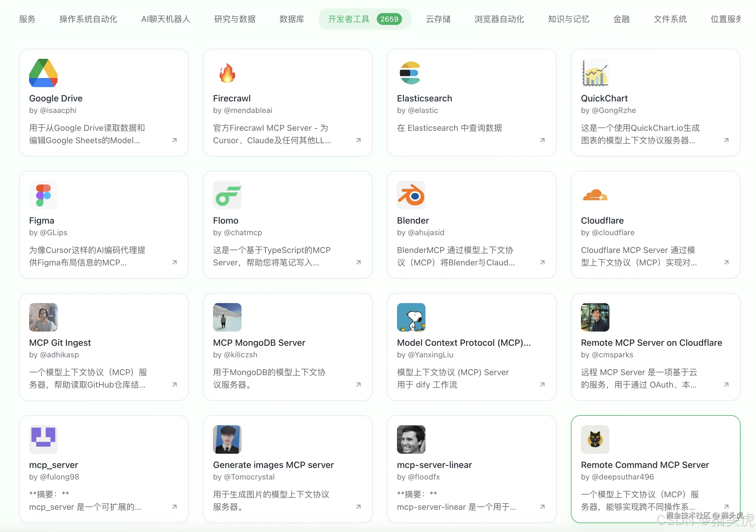
Task: Open the 金融 category
Action: (x=621, y=19)
